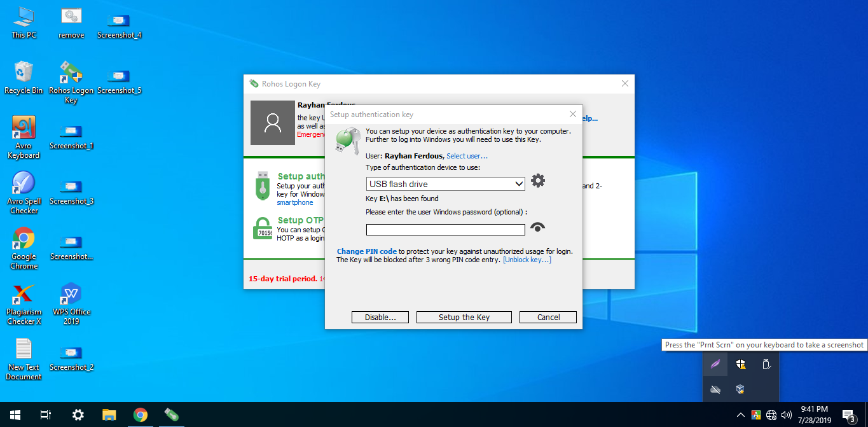Click the Disable... button
Viewport: 868px width, 427px height.
point(380,317)
